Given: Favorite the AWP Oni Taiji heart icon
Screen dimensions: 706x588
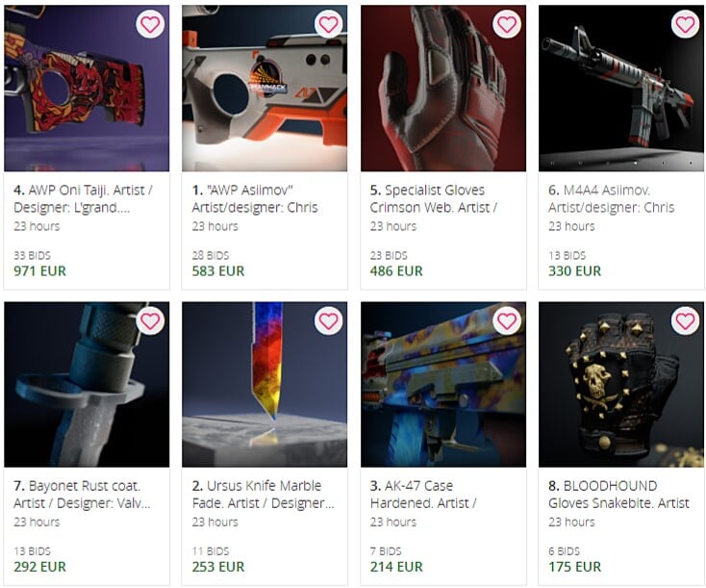Looking at the screenshot, I should pos(150,24).
